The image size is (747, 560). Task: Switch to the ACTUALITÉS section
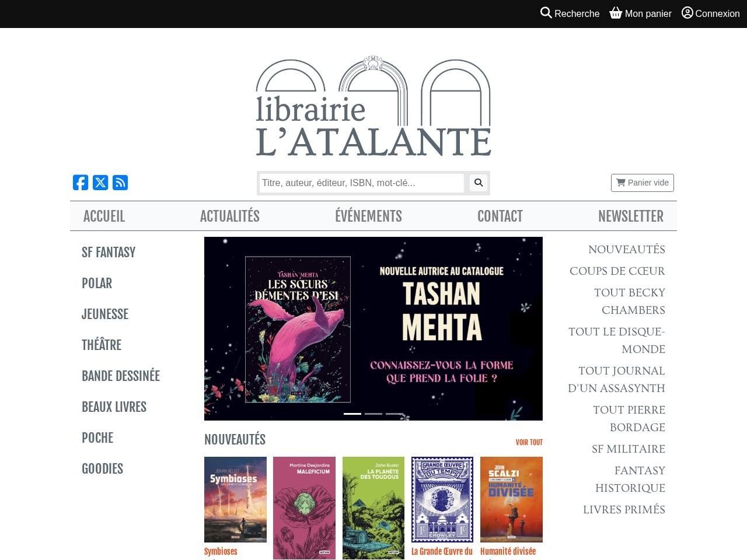pos(229,216)
